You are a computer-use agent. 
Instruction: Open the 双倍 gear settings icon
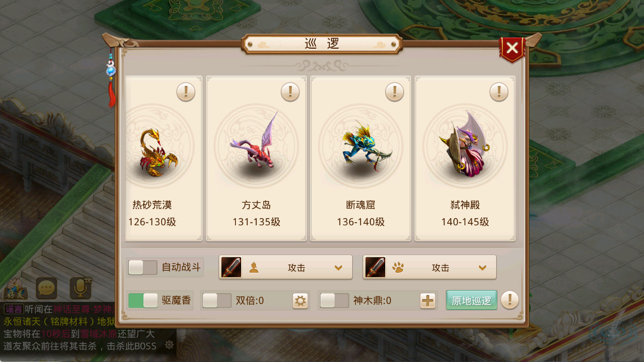coord(300,300)
